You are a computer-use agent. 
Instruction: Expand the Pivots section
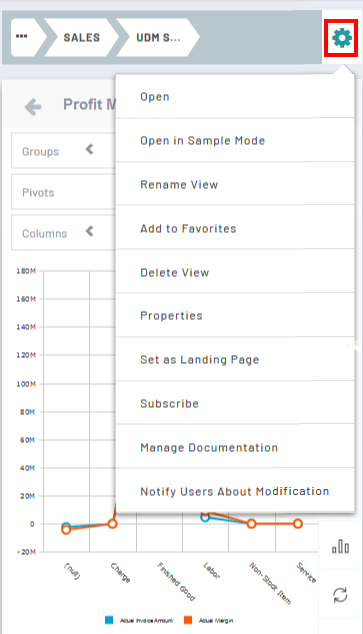point(63,192)
